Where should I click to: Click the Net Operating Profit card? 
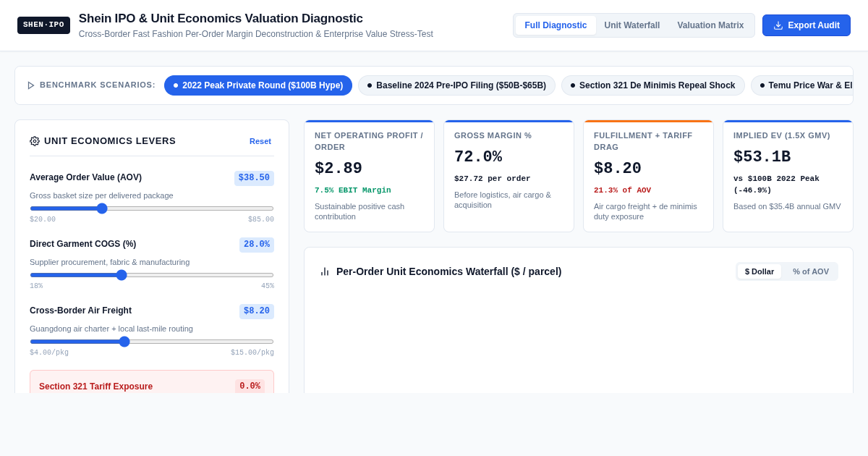370,176
